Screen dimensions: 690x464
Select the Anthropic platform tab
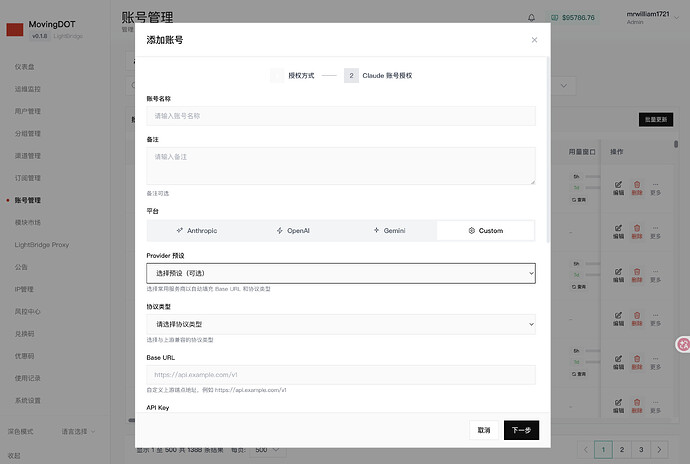[x=197, y=231]
